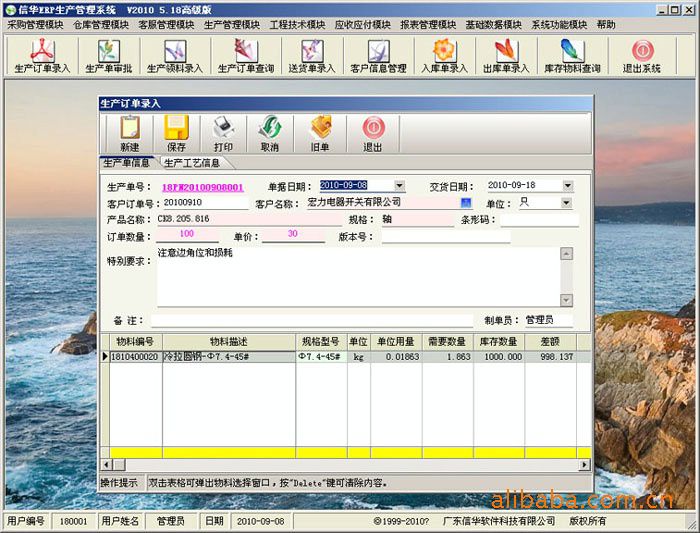Switch to 生产工艺信息 tab
The width and height of the screenshot is (700, 533).
coord(193,163)
